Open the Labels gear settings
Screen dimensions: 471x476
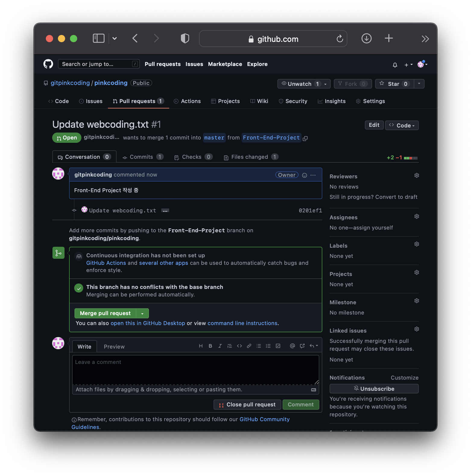click(x=417, y=244)
